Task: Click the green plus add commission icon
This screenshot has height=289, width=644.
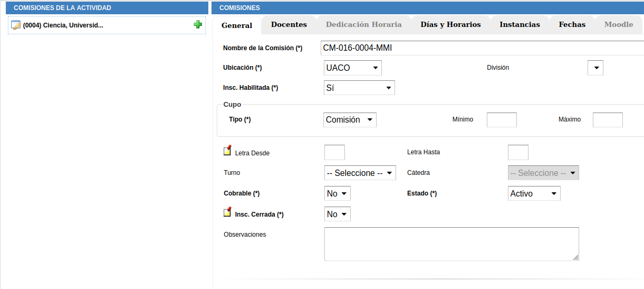Action: tap(198, 24)
